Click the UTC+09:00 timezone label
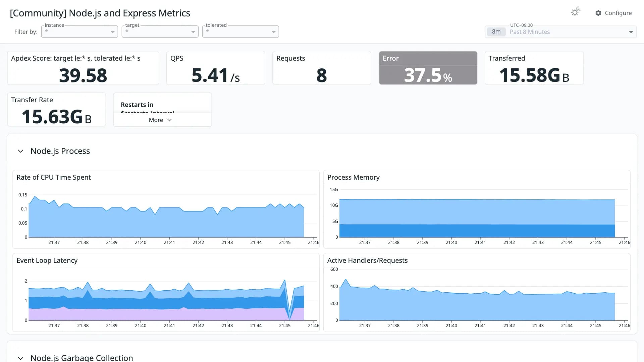Viewport: 644px width, 362px height. pos(521,25)
